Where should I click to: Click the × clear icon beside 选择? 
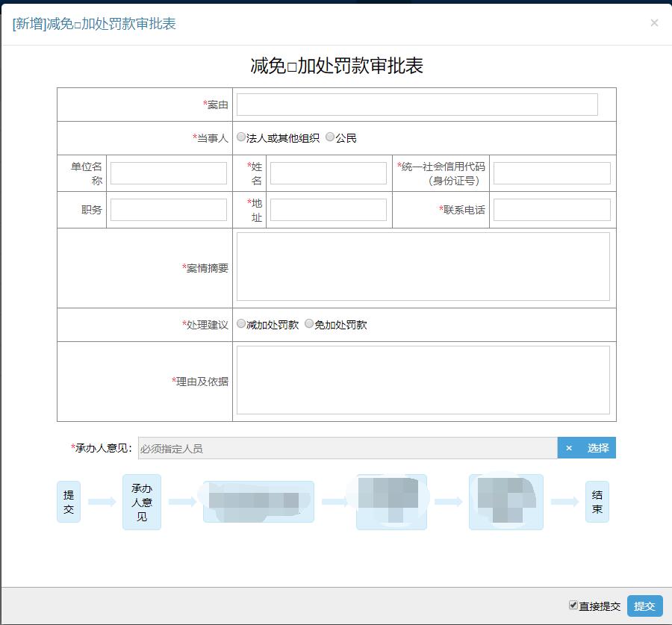(569, 448)
